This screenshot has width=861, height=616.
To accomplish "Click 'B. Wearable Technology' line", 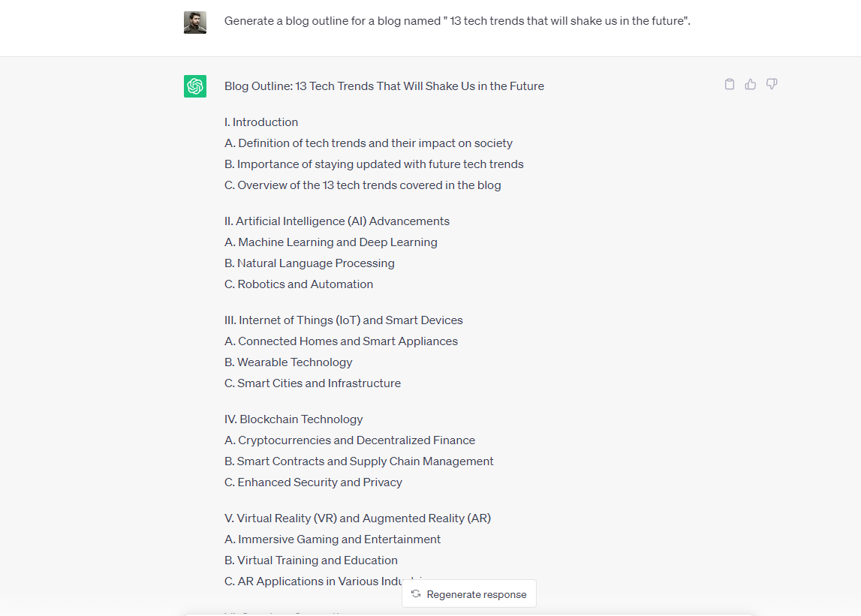I will pos(288,362).
